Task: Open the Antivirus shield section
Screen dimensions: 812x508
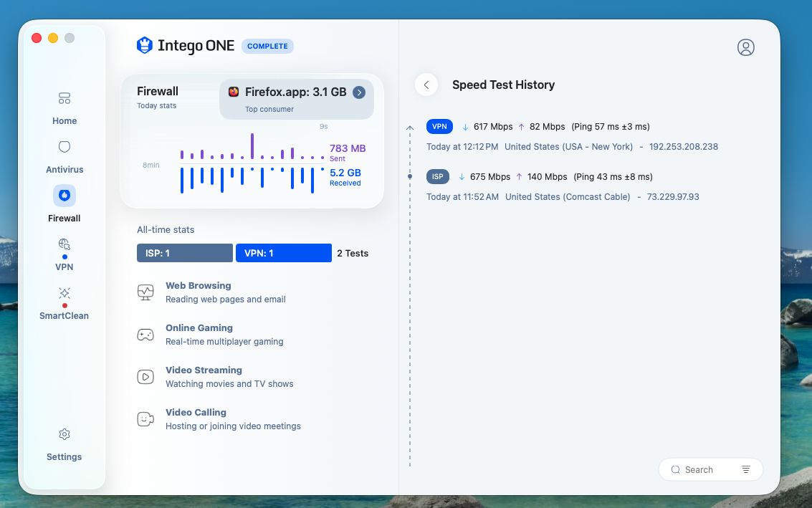Action: [x=65, y=157]
